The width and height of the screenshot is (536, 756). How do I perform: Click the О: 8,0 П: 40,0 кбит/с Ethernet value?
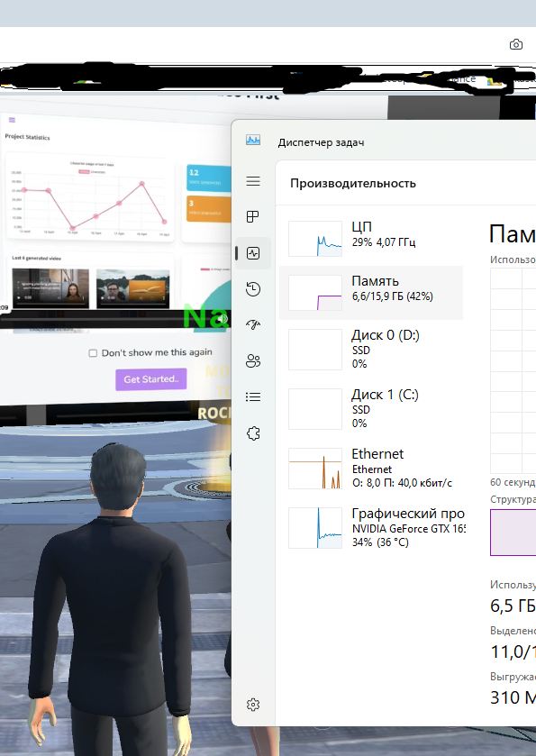pos(402,483)
